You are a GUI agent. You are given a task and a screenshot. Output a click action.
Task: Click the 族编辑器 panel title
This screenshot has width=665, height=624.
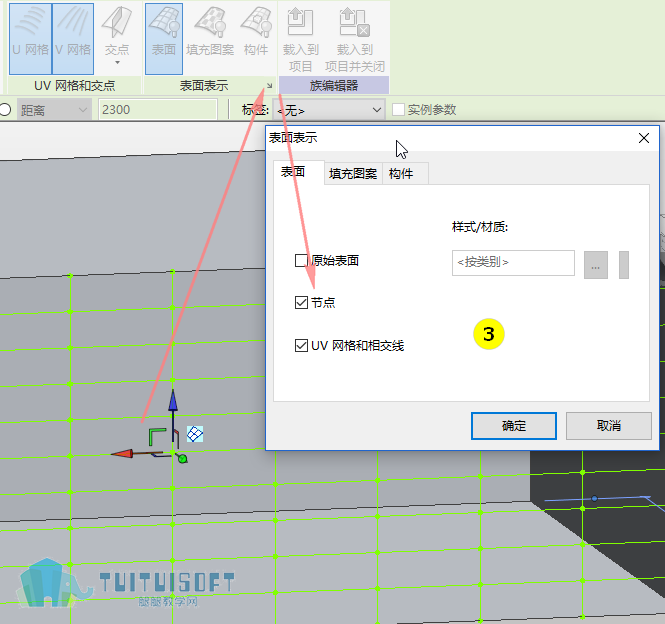tap(334, 86)
